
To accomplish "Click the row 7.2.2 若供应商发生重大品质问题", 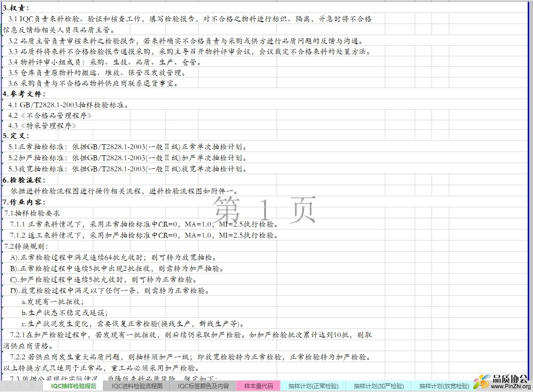I will 190,357.
